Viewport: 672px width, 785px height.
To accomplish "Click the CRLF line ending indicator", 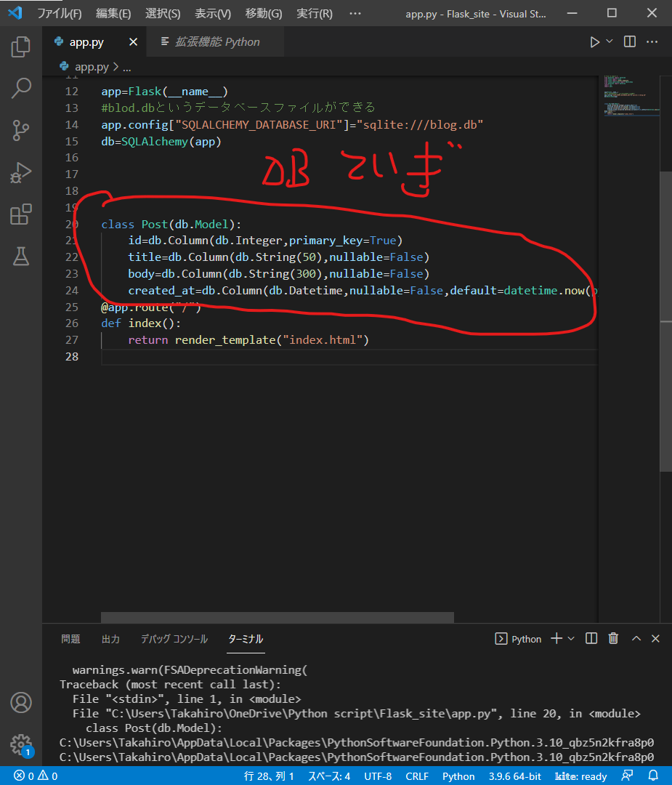I will click(x=417, y=776).
